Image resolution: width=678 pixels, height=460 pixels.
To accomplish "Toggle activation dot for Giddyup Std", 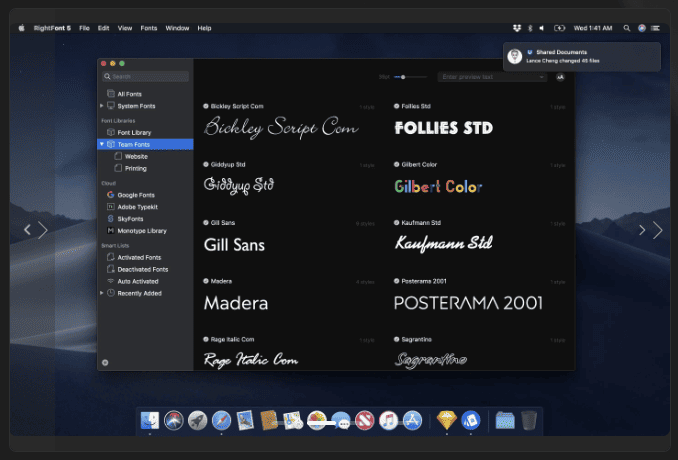I will 206,164.
